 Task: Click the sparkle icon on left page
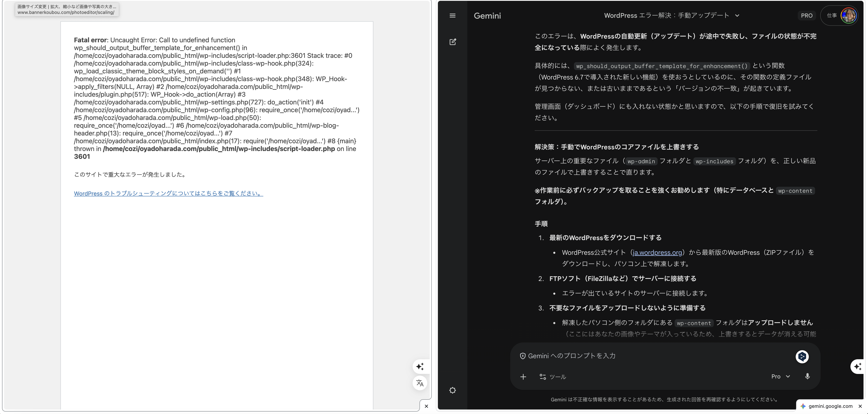(x=420, y=366)
